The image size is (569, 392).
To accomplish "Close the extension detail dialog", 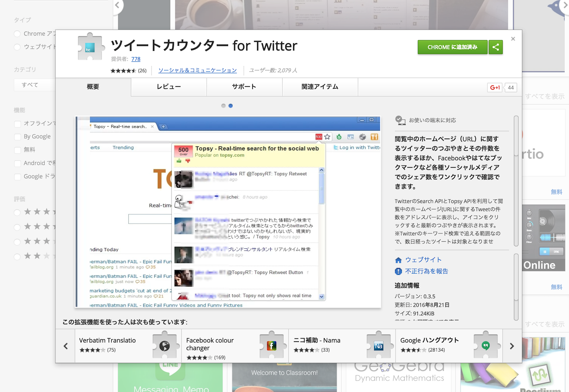I will click(x=513, y=39).
